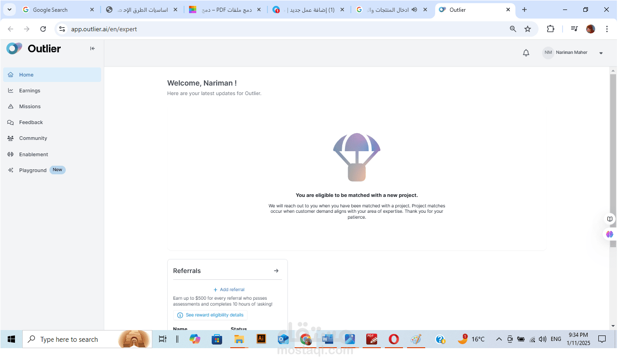Open the Photos app on taskbar
The height and width of the screenshot is (364, 631).
coord(349,339)
